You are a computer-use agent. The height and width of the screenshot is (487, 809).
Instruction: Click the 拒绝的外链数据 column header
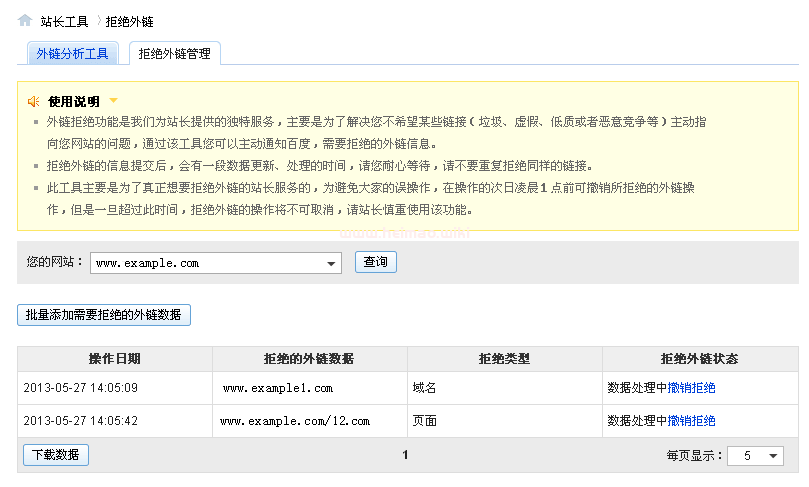coord(308,359)
